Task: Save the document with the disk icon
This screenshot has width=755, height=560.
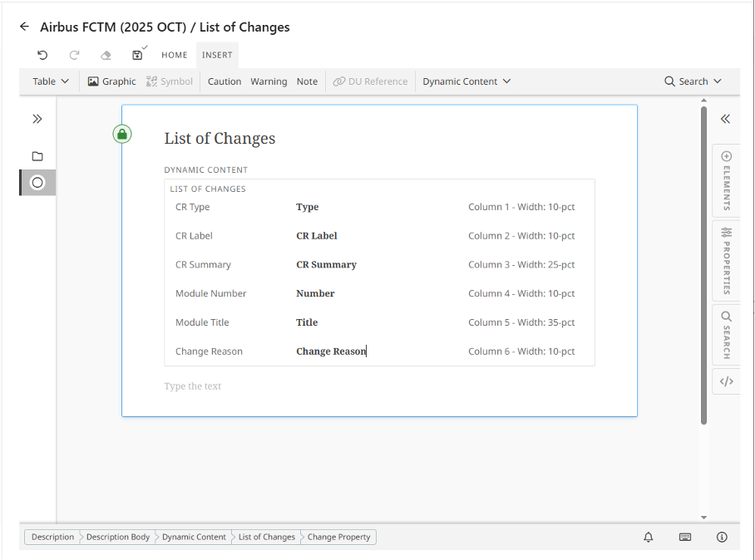Action: 137,55
